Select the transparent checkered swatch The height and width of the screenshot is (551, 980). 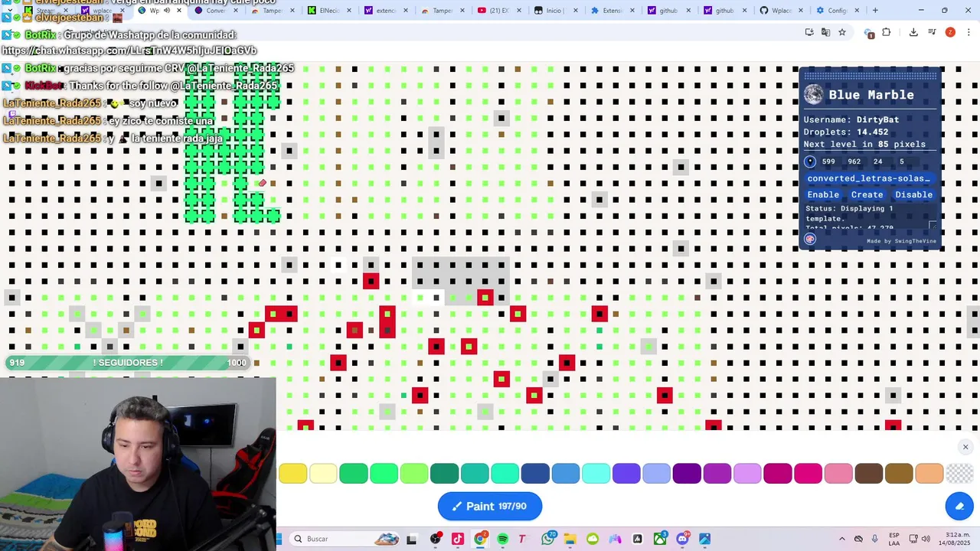959,474
